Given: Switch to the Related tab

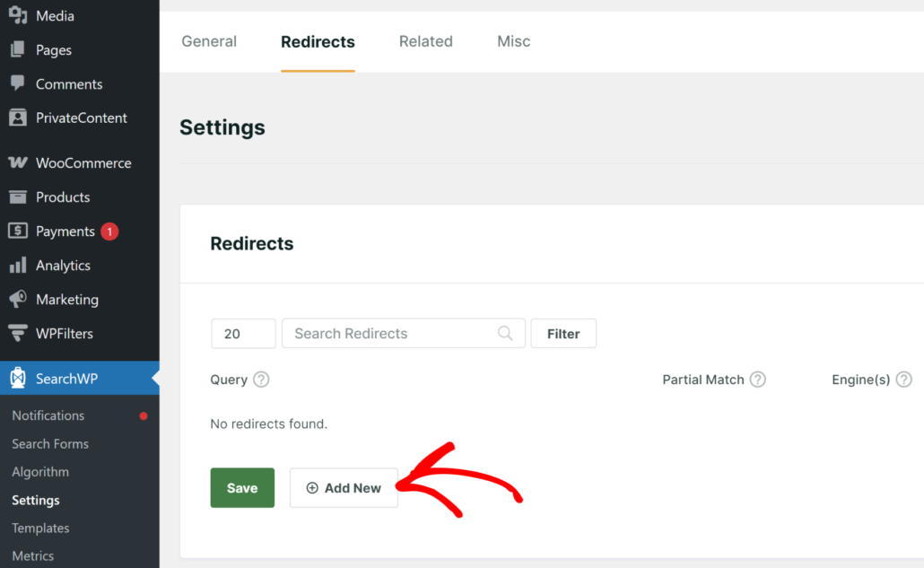Looking at the screenshot, I should click(x=426, y=41).
